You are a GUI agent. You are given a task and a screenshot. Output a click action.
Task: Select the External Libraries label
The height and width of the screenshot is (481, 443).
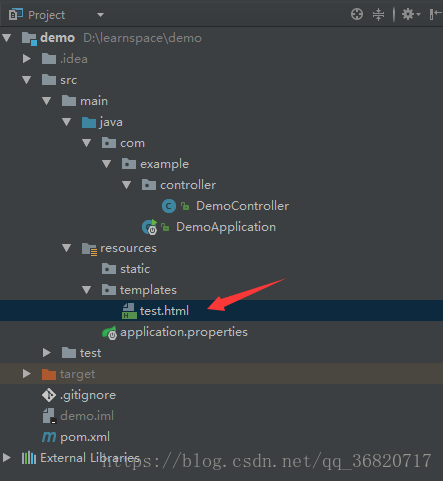90,458
